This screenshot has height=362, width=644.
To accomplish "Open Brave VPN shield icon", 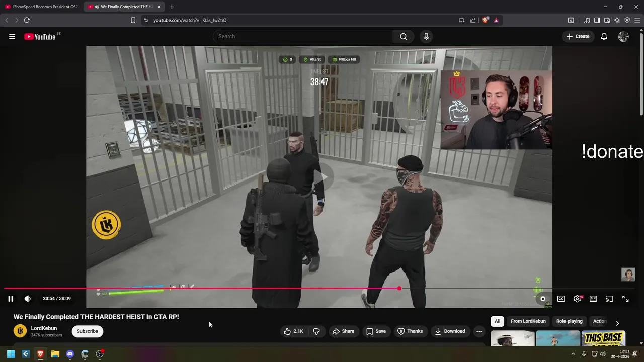I will click(x=627, y=20).
